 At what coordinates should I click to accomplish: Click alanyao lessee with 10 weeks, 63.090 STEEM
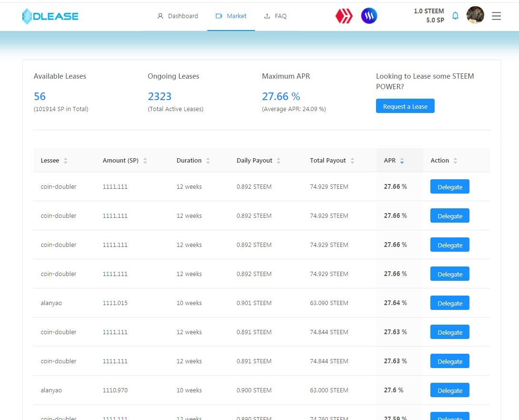point(51,303)
